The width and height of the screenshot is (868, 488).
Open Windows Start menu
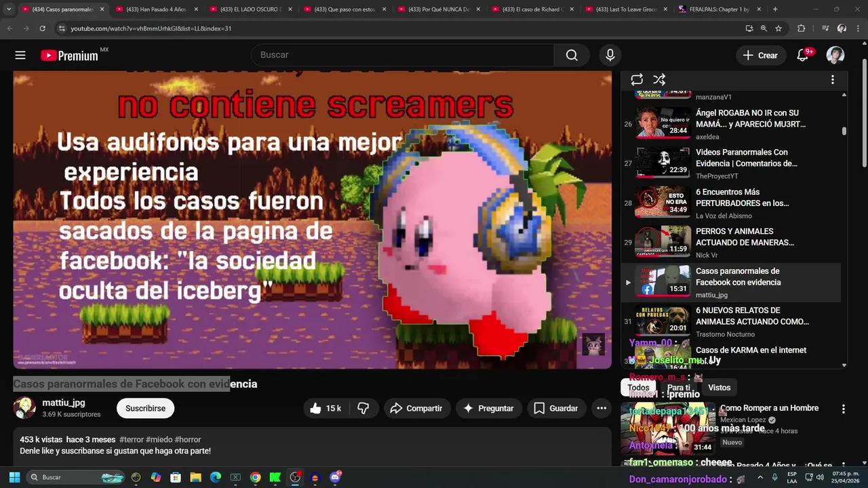click(14, 477)
